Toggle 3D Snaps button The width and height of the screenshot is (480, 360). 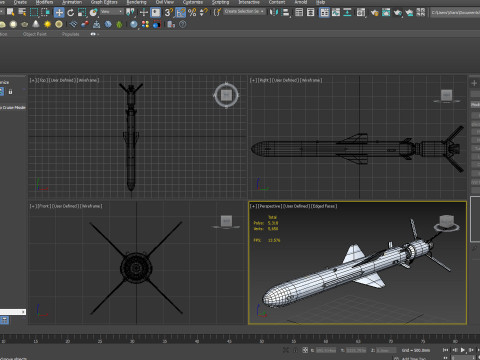169,13
